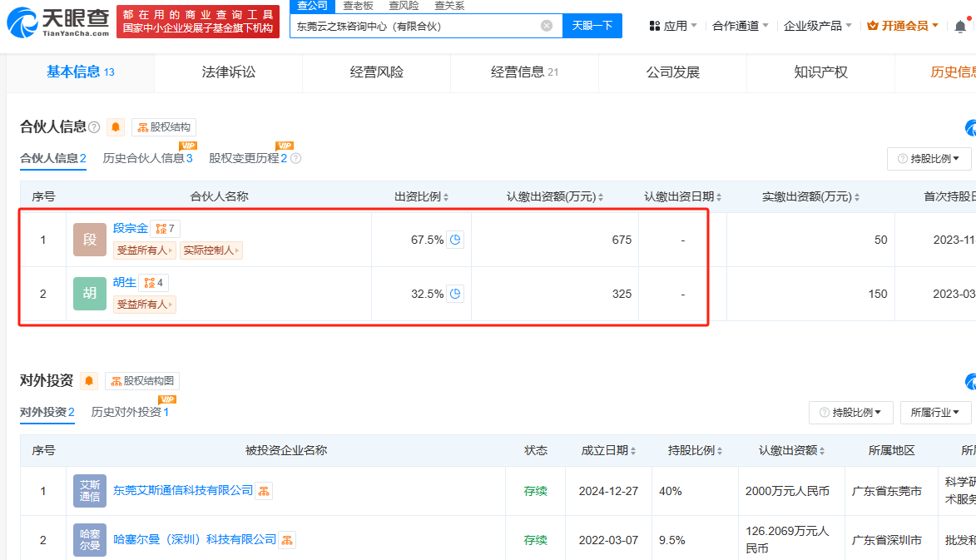Screen dimensions: 976x560
Task: Open equity chart icon after 哈塞尔曼（深圳）科技有限公司
Action: [287, 540]
